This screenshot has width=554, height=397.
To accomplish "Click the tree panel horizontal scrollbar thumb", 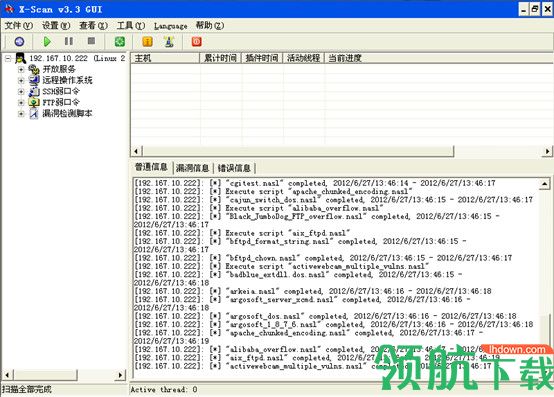I will click(45, 375).
